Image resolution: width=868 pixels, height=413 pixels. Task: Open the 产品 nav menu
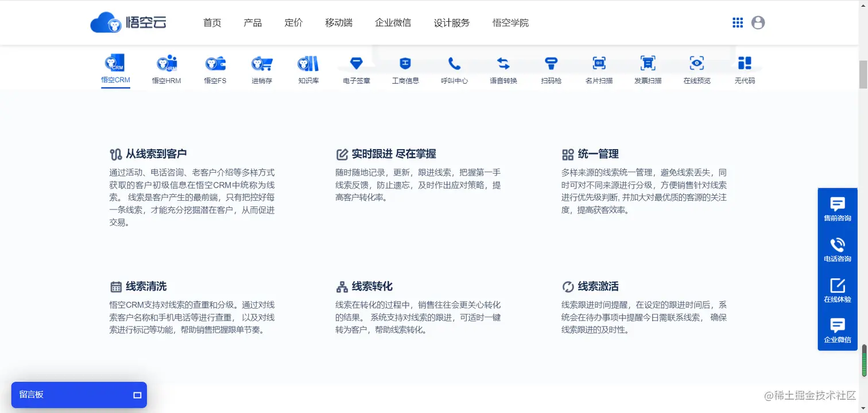coord(253,23)
